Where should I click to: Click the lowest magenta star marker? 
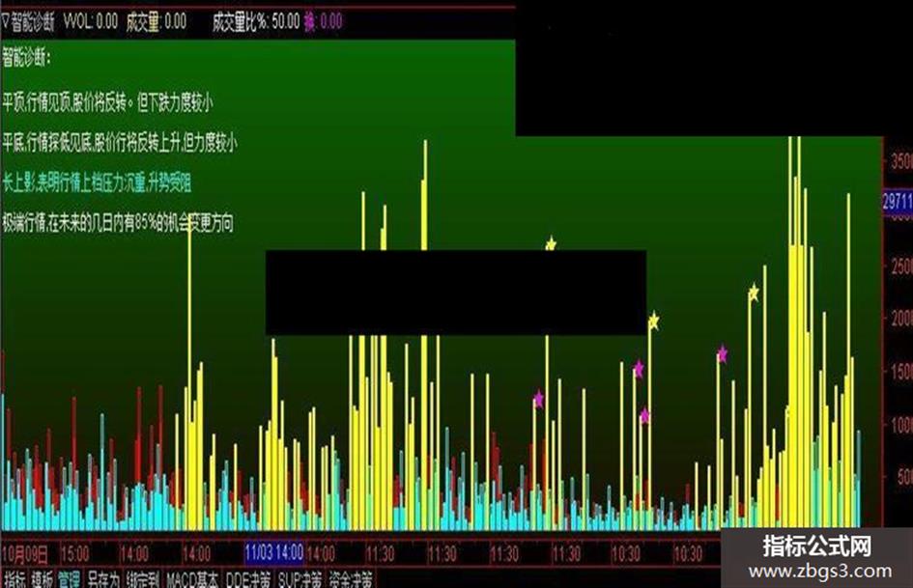[644, 416]
